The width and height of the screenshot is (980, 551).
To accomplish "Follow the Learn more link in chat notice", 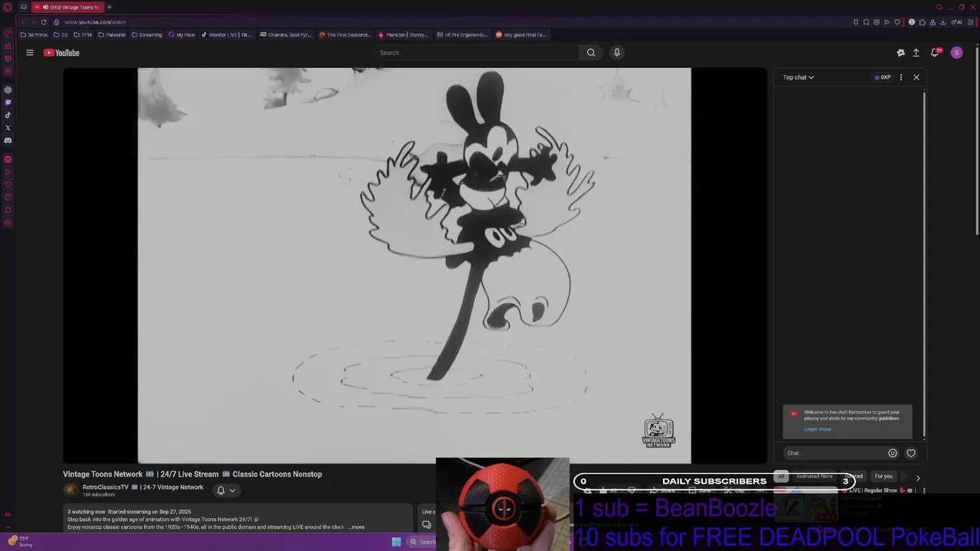I will tap(818, 429).
